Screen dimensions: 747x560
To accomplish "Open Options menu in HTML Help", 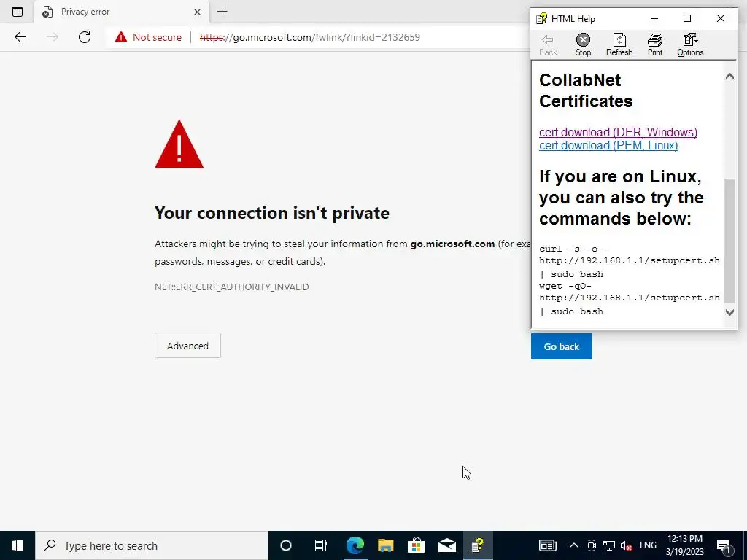I will (x=690, y=45).
